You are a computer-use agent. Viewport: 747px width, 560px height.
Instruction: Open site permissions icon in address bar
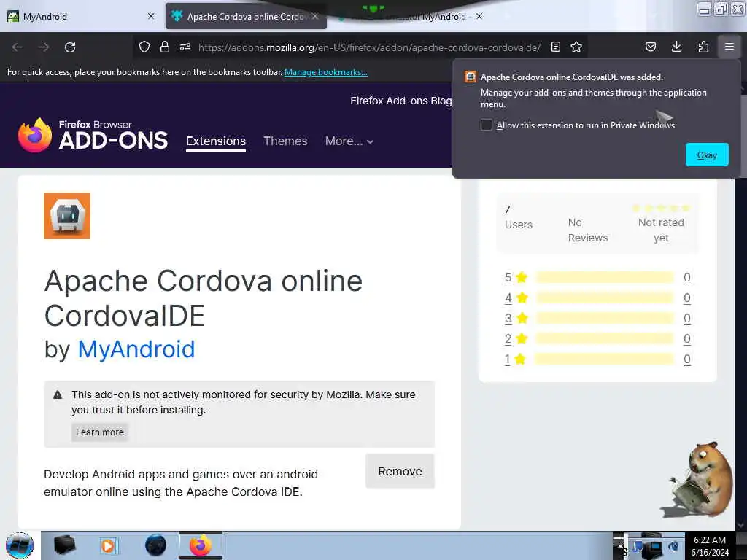point(185,47)
